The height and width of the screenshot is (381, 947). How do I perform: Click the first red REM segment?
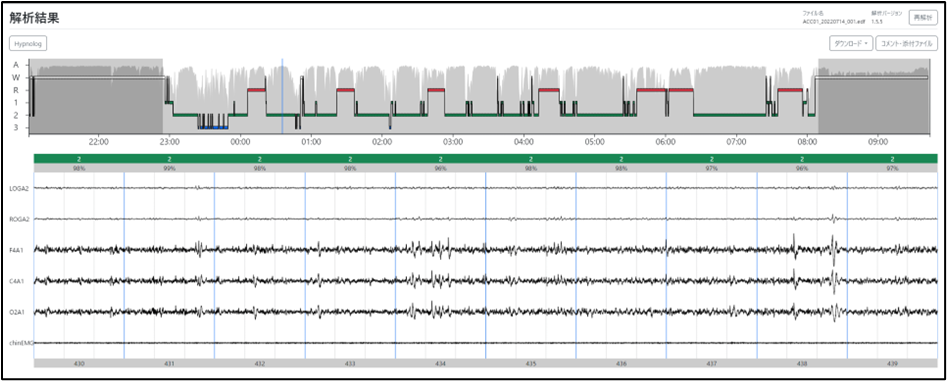pos(257,89)
